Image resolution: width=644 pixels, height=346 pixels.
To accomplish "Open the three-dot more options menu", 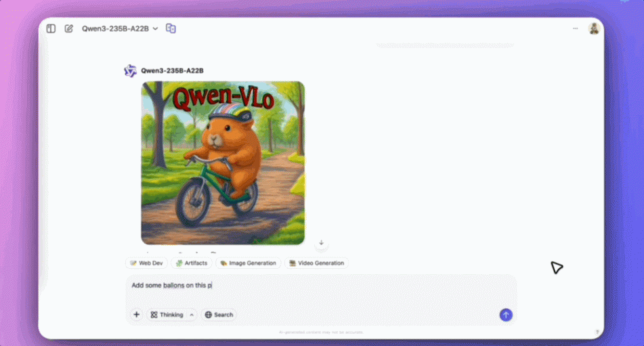I will pyautogui.click(x=576, y=28).
